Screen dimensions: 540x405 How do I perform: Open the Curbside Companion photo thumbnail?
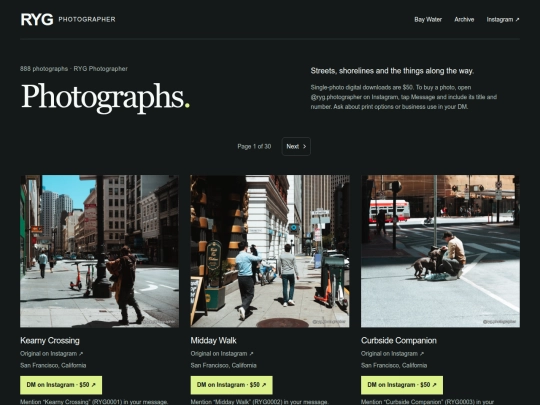point(440,251)
